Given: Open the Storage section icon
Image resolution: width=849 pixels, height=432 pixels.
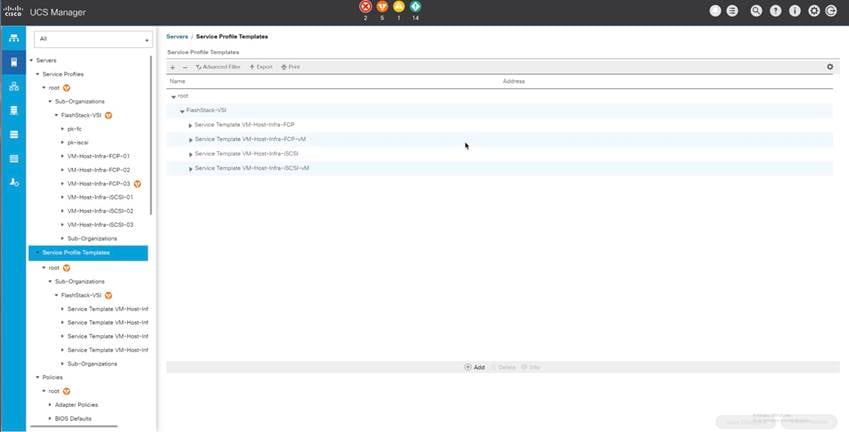Looking at the screenshot, I should coord(14,159).
